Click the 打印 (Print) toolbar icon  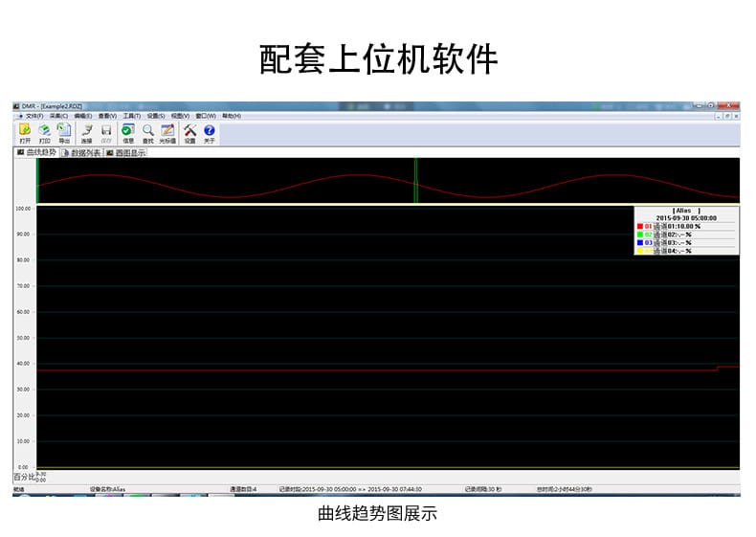tap(44, 131)
